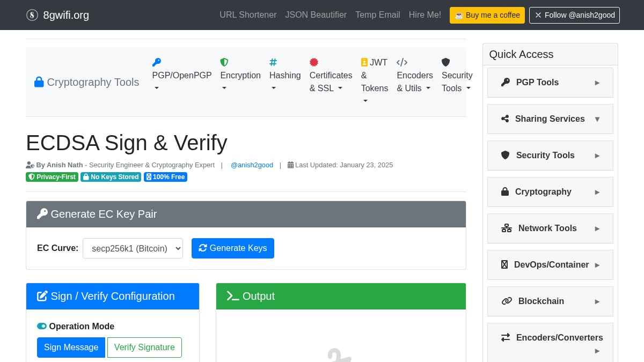Click the author icon before By Anish Nath
644x362 pixels.
click(x=30, y=165)
